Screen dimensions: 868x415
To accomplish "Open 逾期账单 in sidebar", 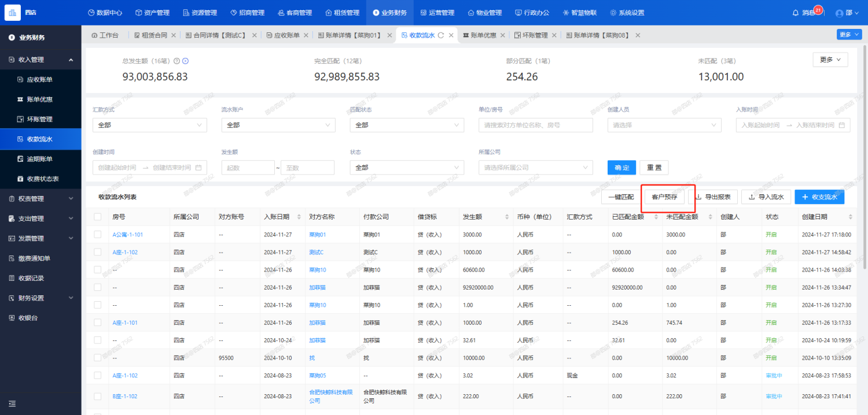I will coord(41,159).
